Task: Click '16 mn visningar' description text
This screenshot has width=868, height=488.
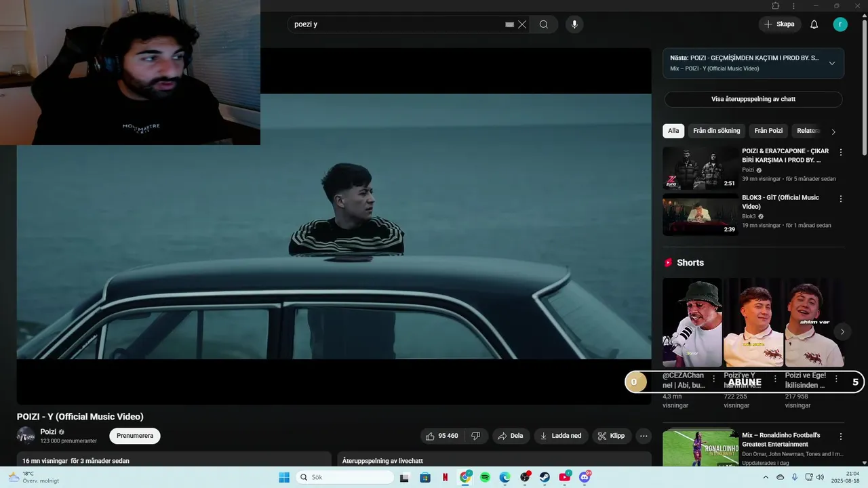Action: (45, 461)
